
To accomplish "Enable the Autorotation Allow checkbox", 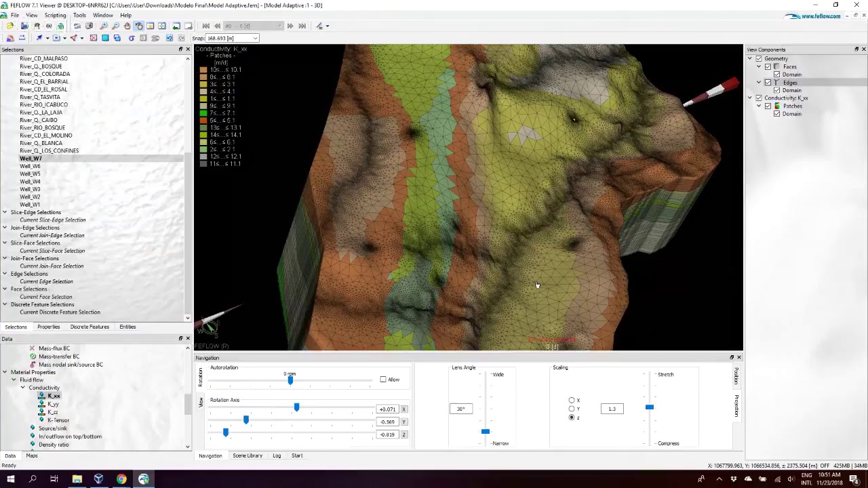I will [383, 380].
